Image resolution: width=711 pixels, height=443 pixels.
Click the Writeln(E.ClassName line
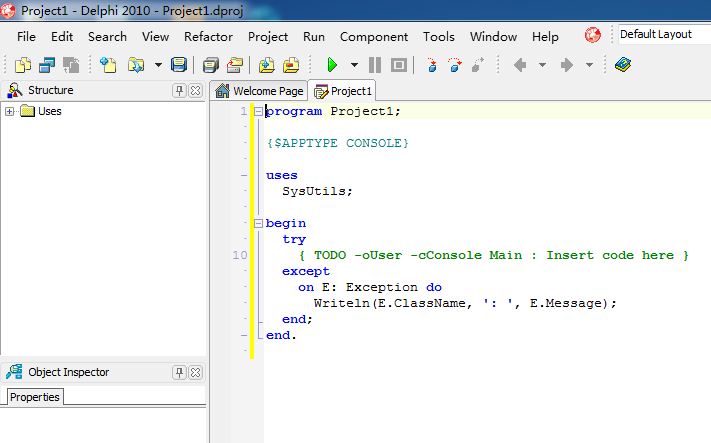pos(465,303)
